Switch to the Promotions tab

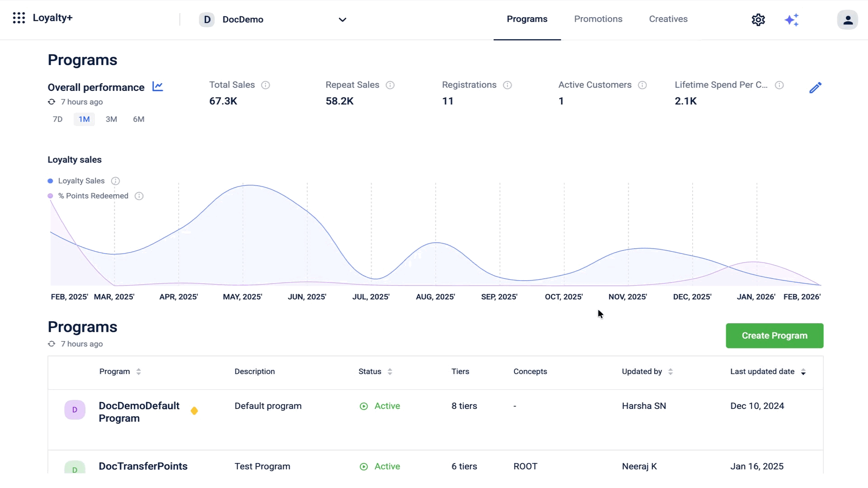click(x=598, y=19)
